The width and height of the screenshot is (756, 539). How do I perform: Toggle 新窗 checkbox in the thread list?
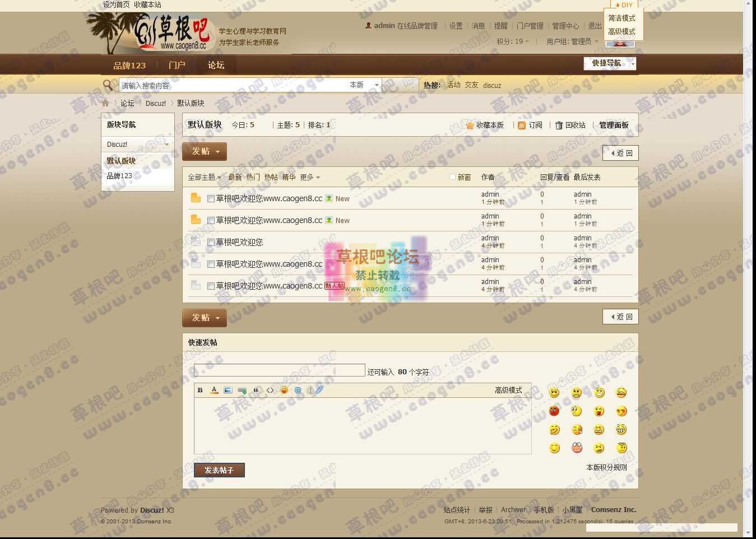point(452,176)
